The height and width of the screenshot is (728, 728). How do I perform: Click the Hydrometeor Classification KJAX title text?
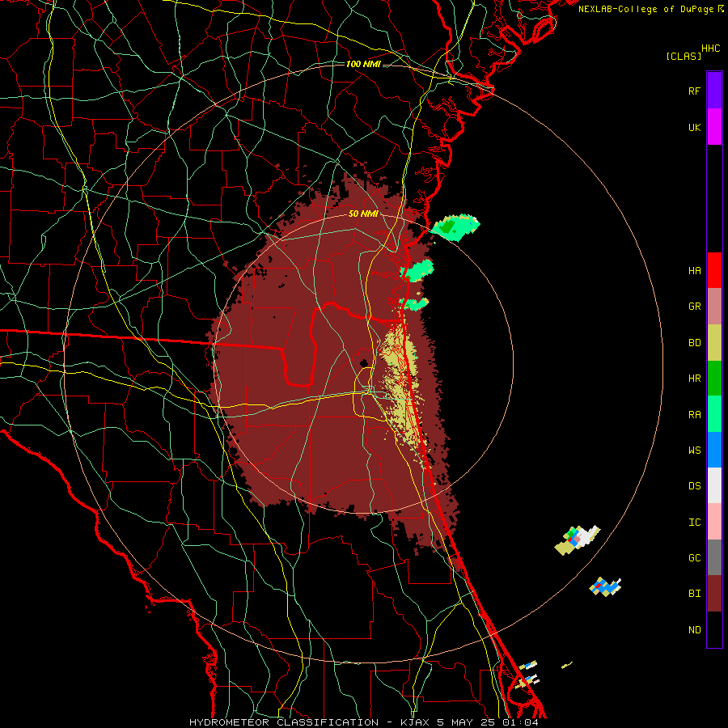pos(363,722)
